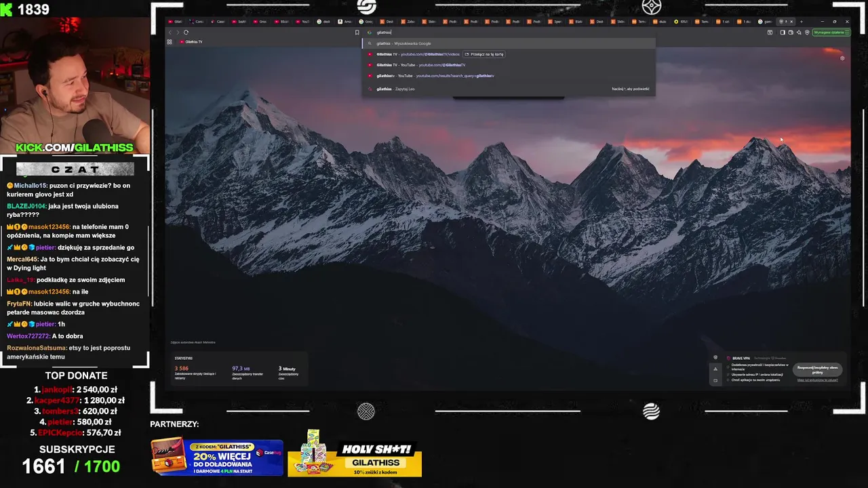Open the Leo AI sparkle icon
The image size is (868, 488).
(799, 33)
